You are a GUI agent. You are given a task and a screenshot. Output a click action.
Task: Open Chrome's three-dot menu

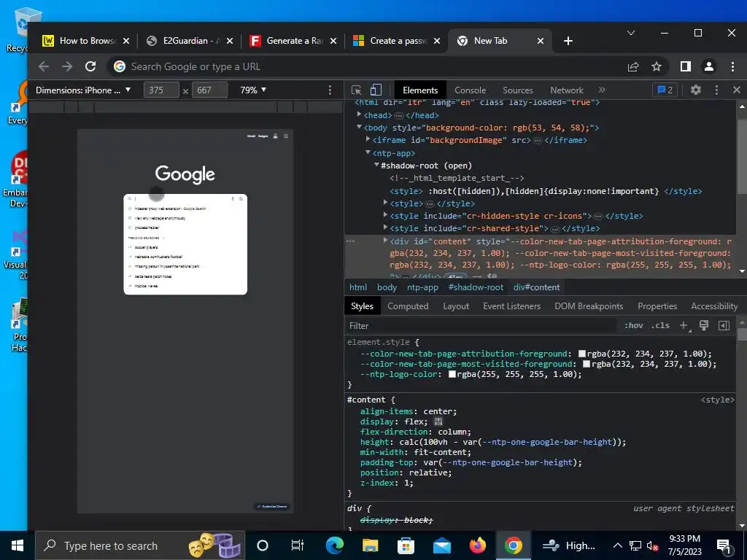tap(732, 66)
